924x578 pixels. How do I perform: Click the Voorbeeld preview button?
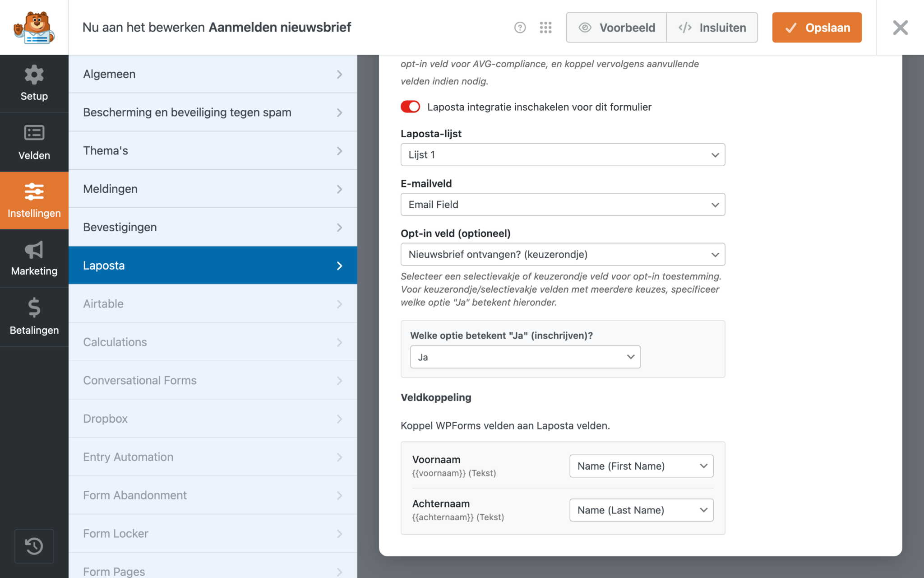[x=616, y=28]
